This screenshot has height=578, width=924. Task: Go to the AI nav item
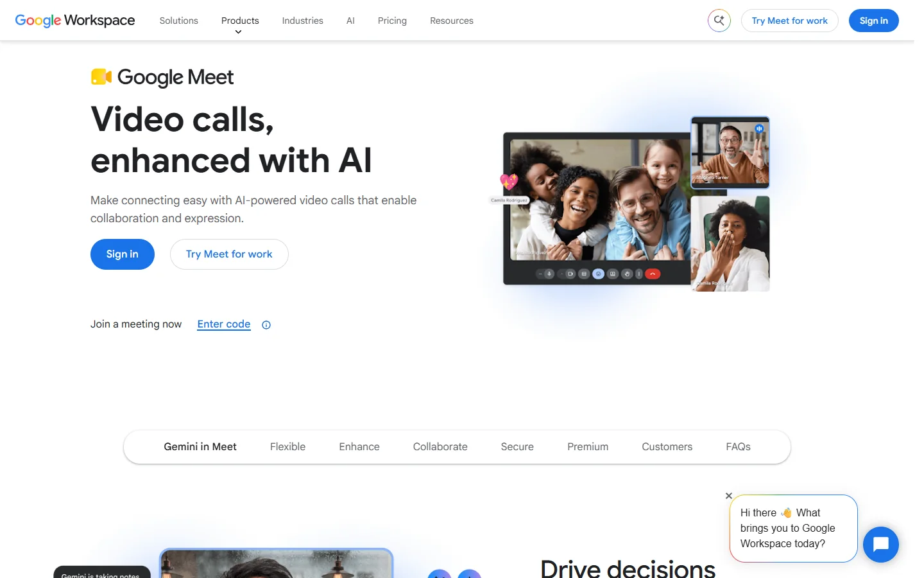tap(350, 21)
